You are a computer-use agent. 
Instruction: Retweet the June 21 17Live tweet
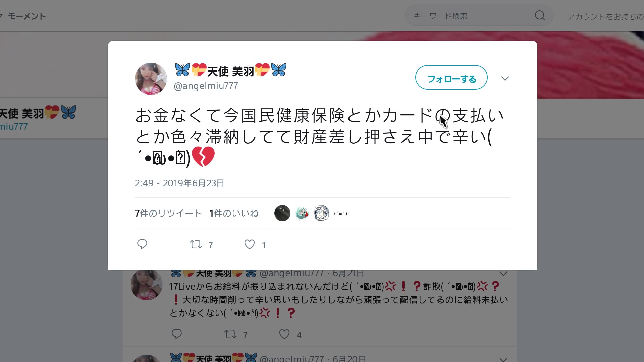pyautogui.click(x=230, y=334)
